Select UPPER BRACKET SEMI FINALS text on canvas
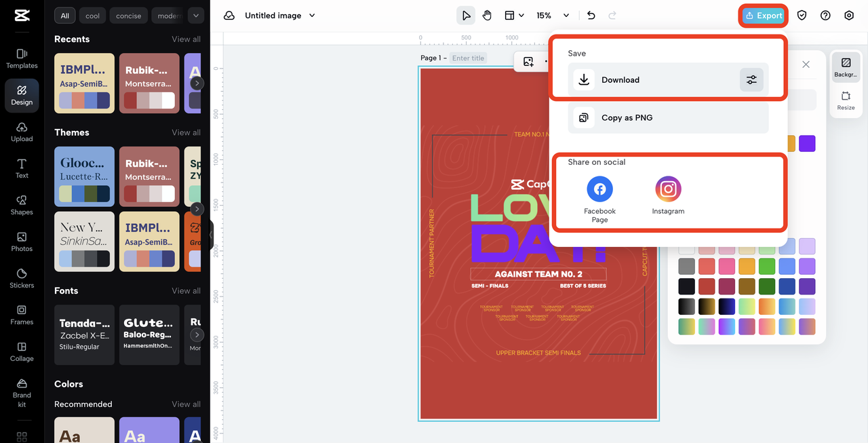Viewport: 868px width, 443px height. tap(538, 353)
